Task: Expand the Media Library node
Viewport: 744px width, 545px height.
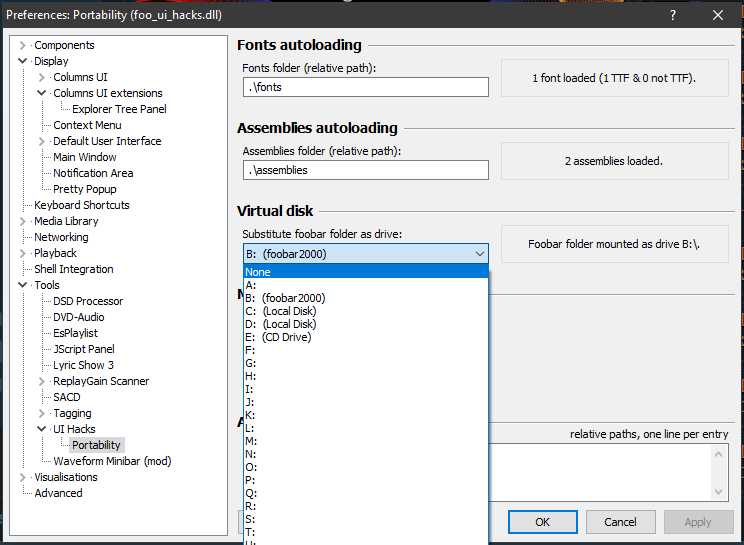Action: (x=22, y=221)
